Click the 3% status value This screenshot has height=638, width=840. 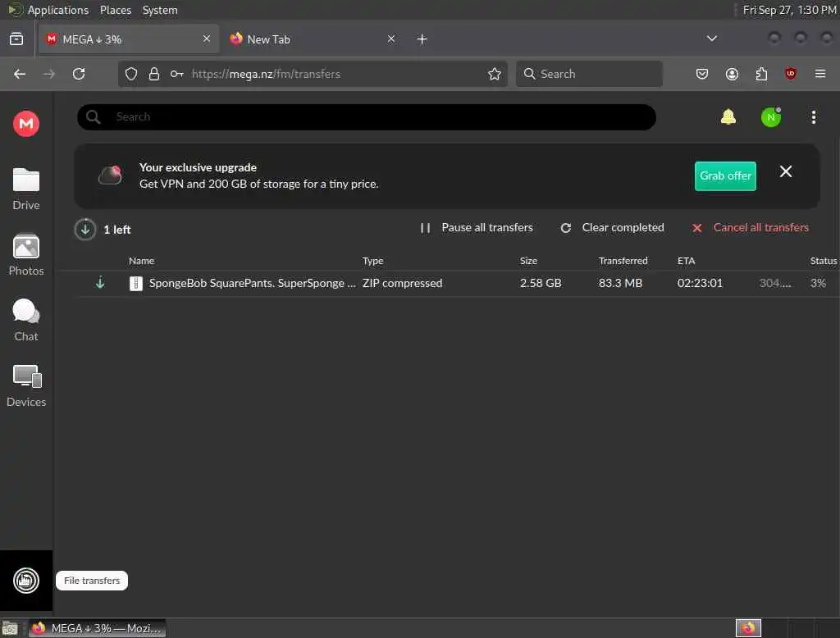818,283
